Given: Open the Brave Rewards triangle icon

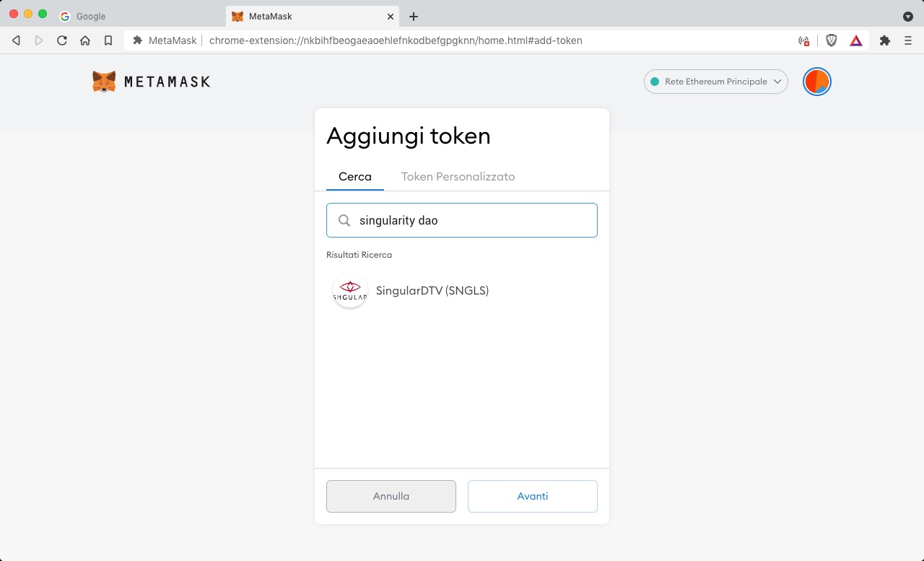Looking at the screenshot, I should [x=856, y=40].
